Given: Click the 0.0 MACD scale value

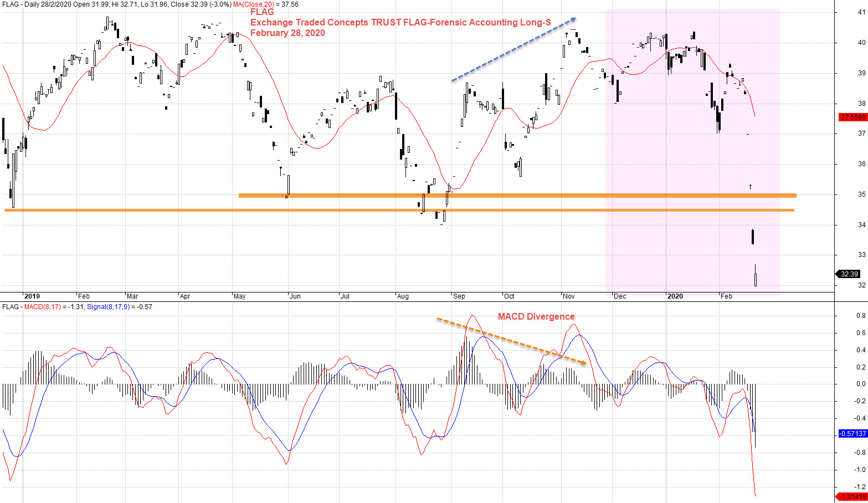Looking at the screenshot, I should (x=861, y=384).
